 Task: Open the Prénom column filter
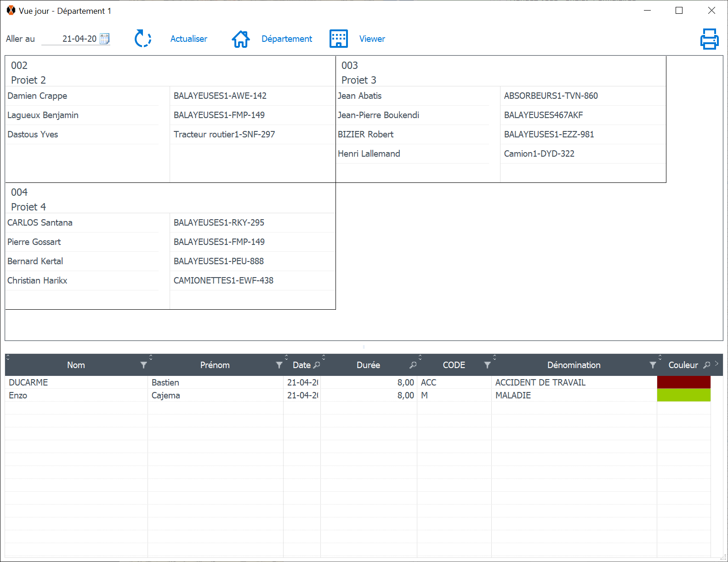tap(279, 365)
